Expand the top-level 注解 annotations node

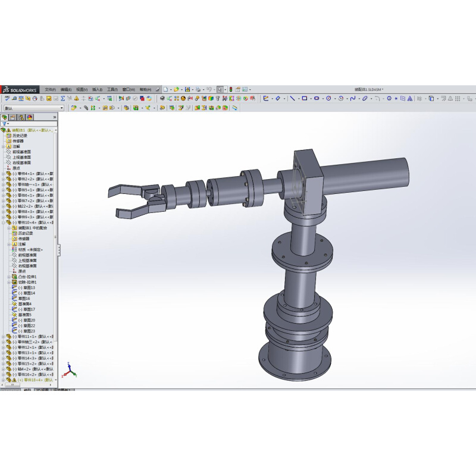[x=4, y=146]
